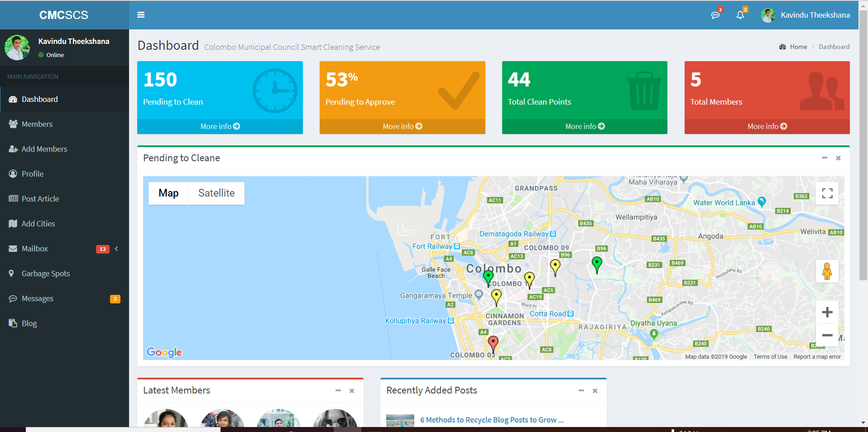More info on Total Clean Points
This screenshot has width=868, height=432.
coord(585,126)
